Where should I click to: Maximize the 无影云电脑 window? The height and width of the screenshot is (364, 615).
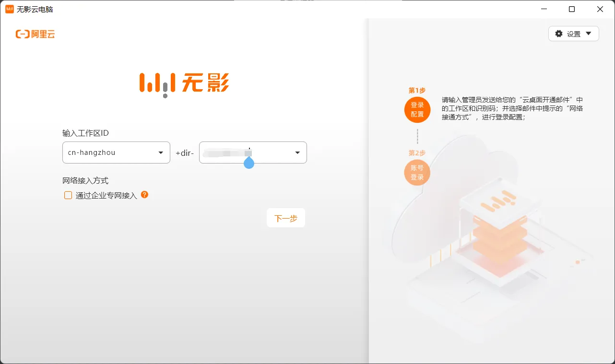click(572, 9)
